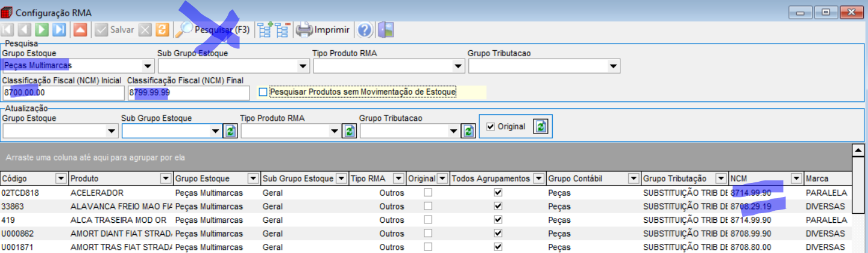The image size is (868, 253).
Task: Apply Original update refresh icon
Action: pyautogui.click(x=541, y=126)
